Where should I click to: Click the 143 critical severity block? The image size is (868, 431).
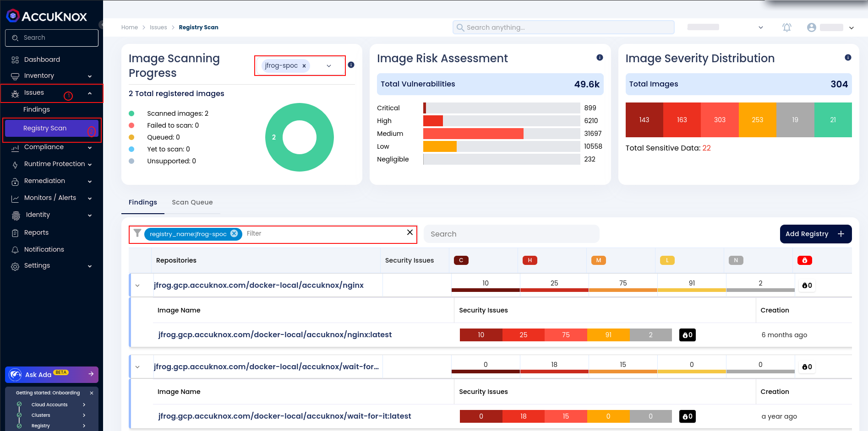(x=644, y=120)
